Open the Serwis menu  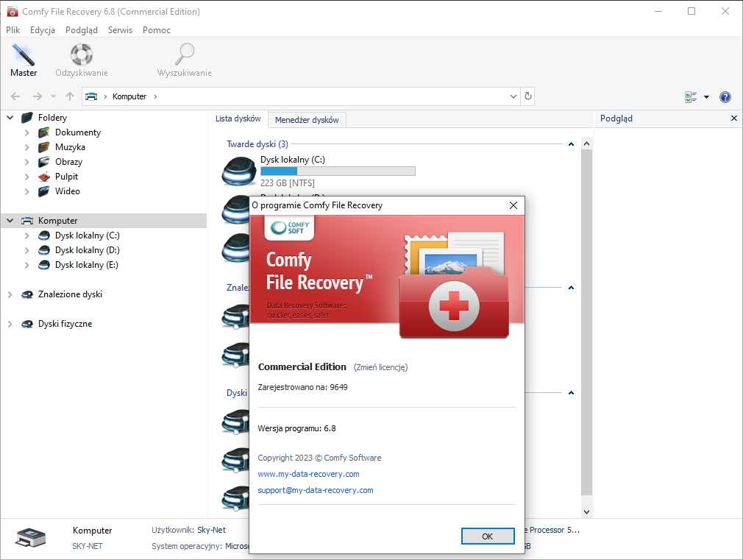click(x=120, y=30)
